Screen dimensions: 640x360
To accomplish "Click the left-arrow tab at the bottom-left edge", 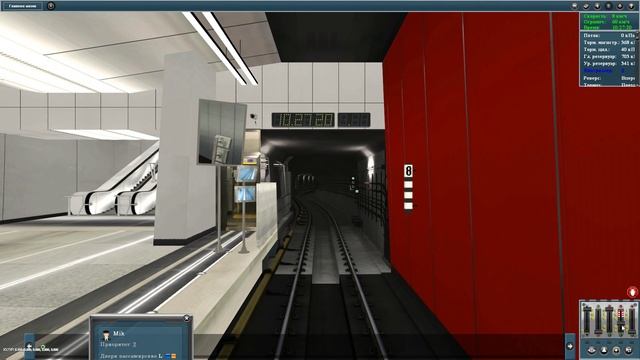I will point(29,346).
